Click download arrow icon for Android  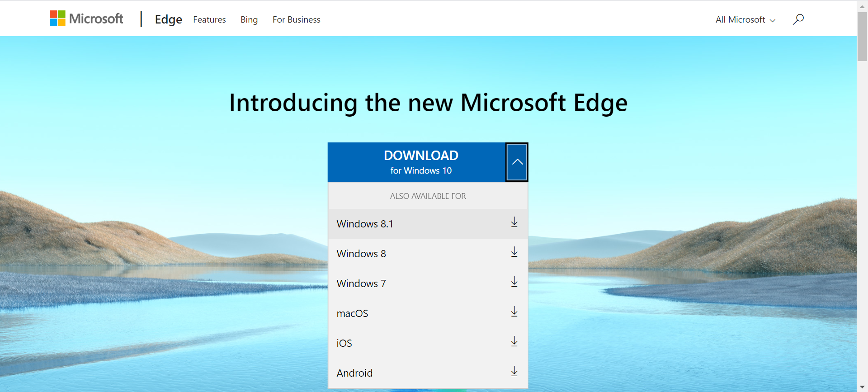tap(514, 371)
